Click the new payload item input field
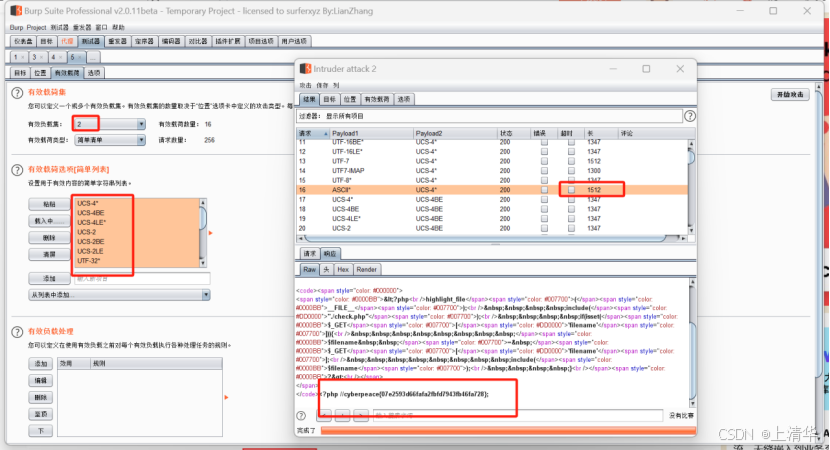Viewport: 830px width, 450px height. (142, 278)
